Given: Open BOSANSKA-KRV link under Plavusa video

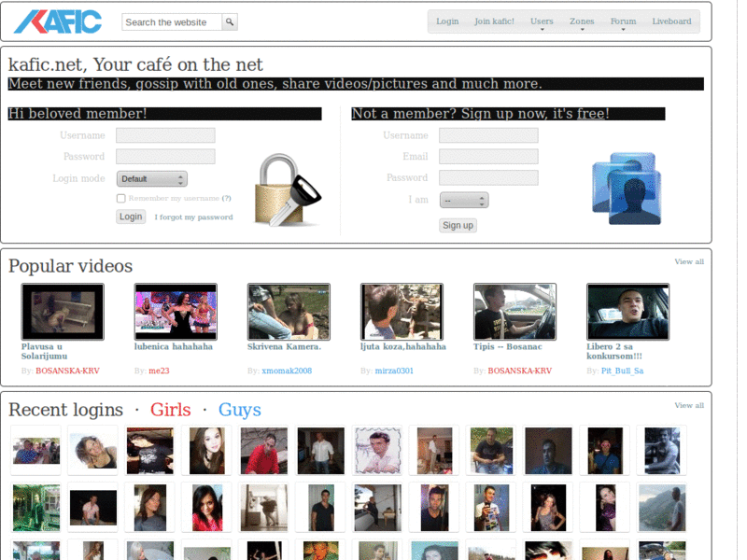Looking at the screenshot, I should pyautogui.click(x=67, y=371).
